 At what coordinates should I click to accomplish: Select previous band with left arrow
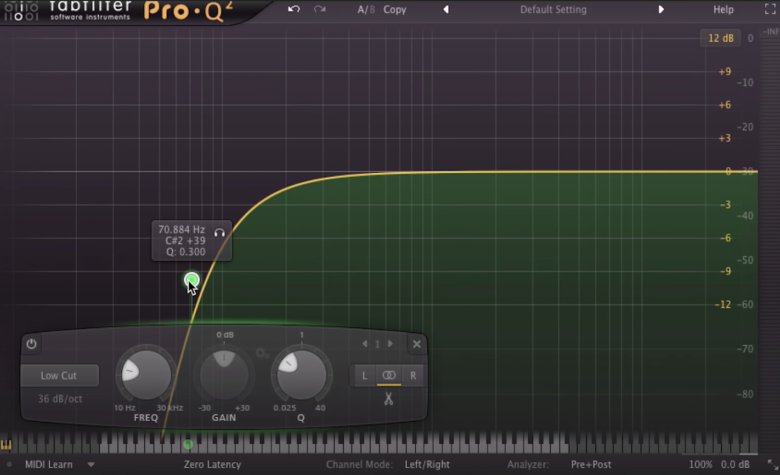365,344
